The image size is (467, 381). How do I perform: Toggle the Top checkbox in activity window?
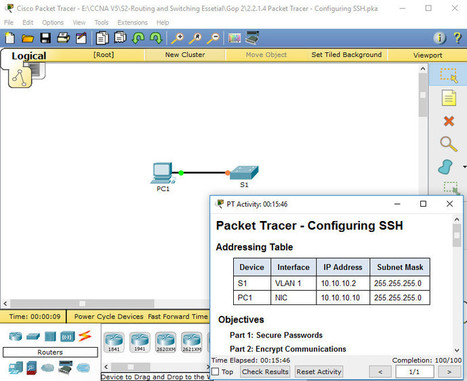pos(215,371)
